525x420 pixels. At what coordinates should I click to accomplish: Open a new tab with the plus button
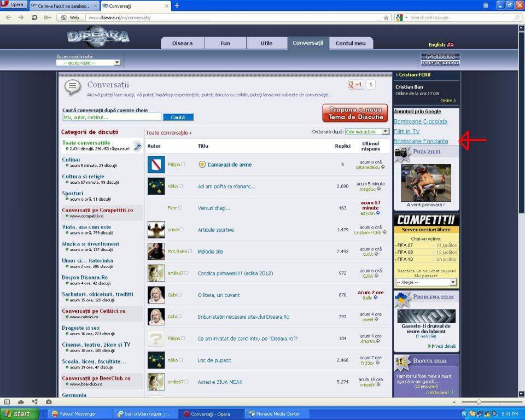click(177, 5)
